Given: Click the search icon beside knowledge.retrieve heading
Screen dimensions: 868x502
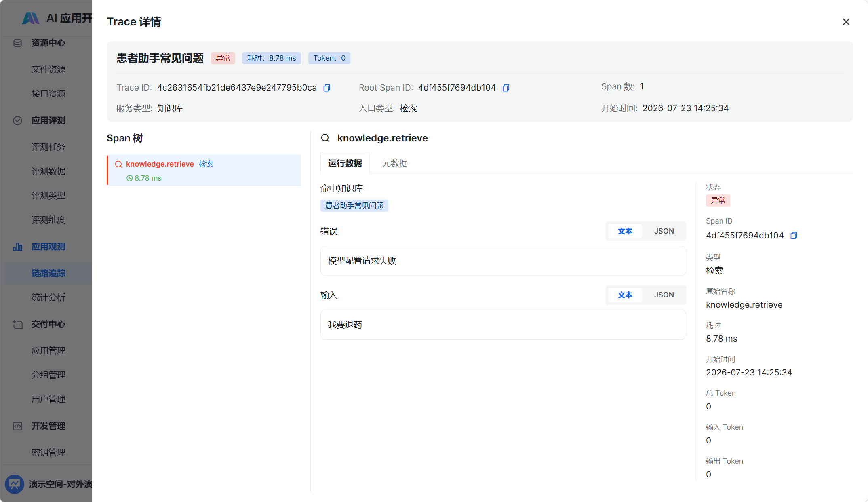Looking at the screenshot, I should point(325,138).
